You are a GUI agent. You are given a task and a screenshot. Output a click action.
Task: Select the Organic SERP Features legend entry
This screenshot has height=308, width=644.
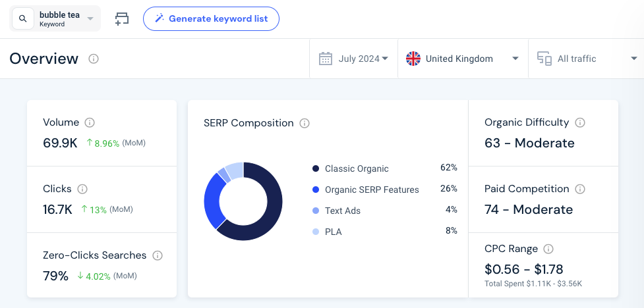click(371, 190)
